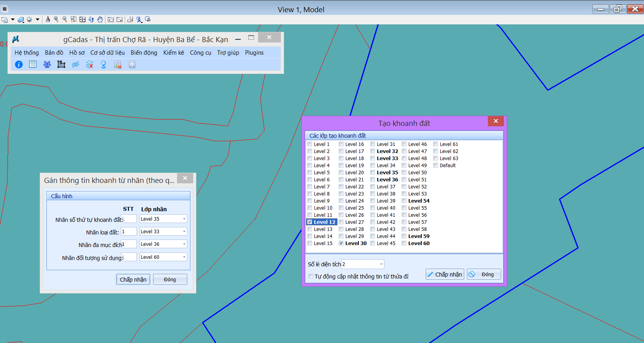Click 'Đóng' in the Gán thông tin dialog
Viewport: 644px width, 343px height.
[x=170, y=280]
